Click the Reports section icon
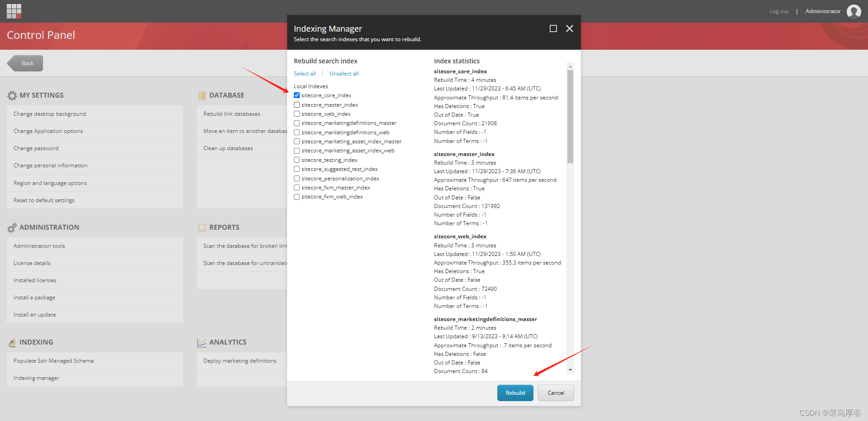868x421 pixels. click(202, 227)
